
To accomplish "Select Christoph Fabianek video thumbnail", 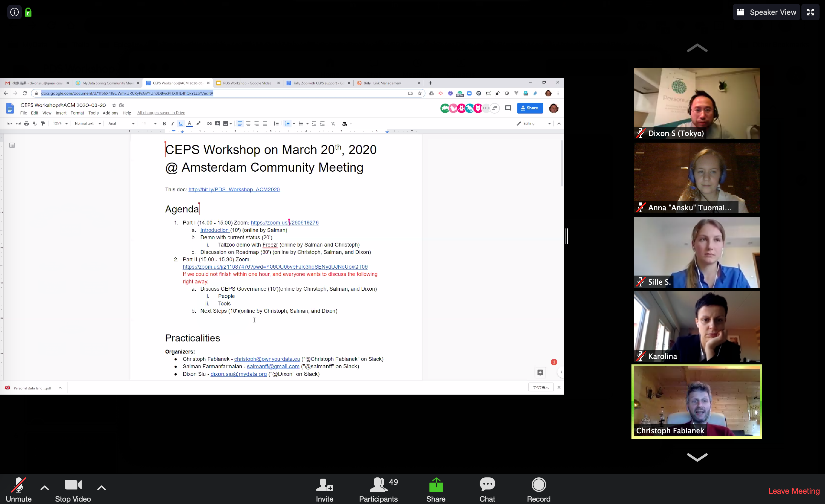I will click(696, 401).
